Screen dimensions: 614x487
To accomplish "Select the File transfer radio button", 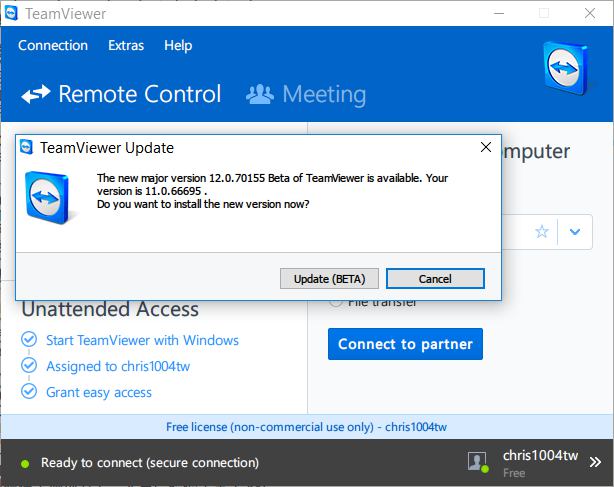I will pos(336,302).
